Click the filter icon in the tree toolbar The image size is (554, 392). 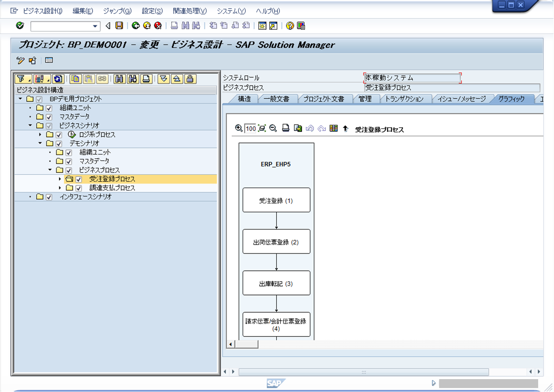[x=23, y=79]
